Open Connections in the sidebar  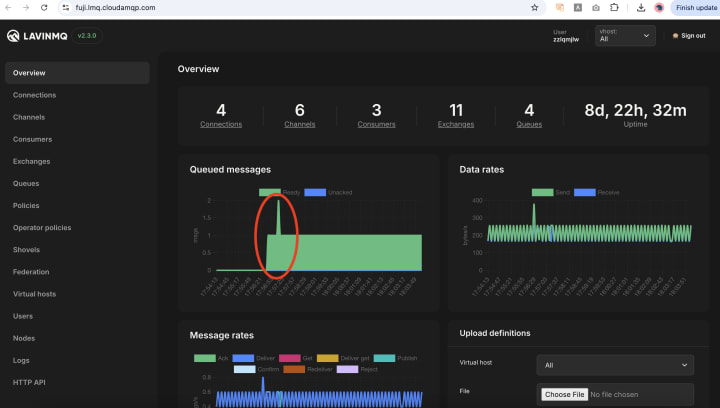(34, 95)
